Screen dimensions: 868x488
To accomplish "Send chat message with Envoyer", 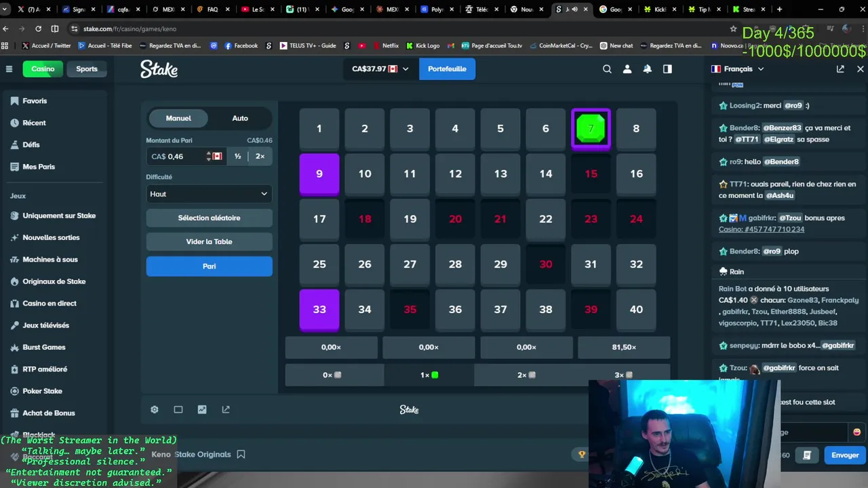I will pos(845,455).
